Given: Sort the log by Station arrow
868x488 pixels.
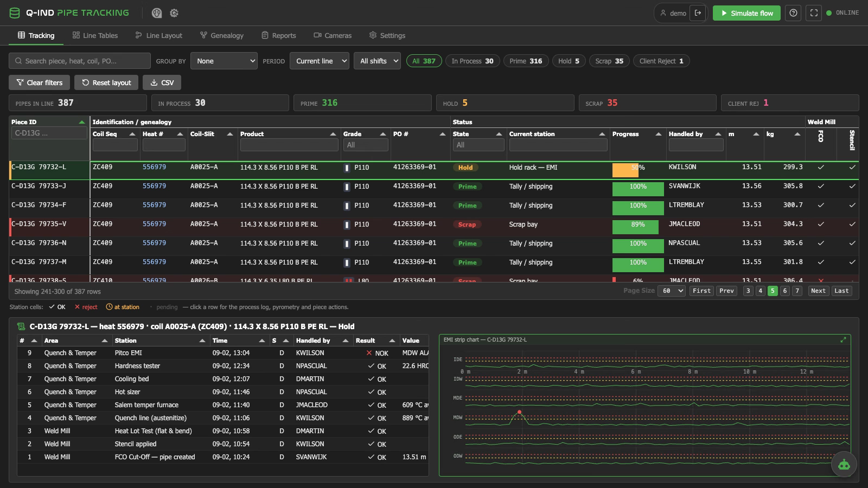Looking at the screenshot, I should pos(202,341).
